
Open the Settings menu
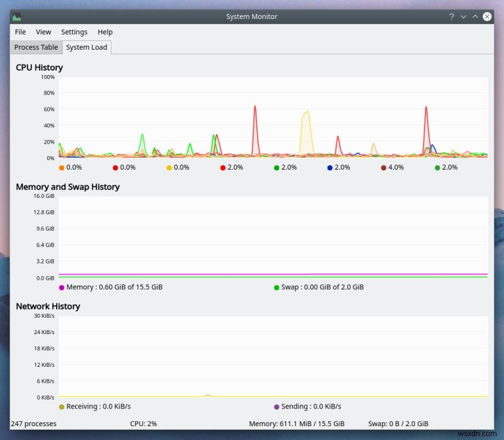point(74,32)
